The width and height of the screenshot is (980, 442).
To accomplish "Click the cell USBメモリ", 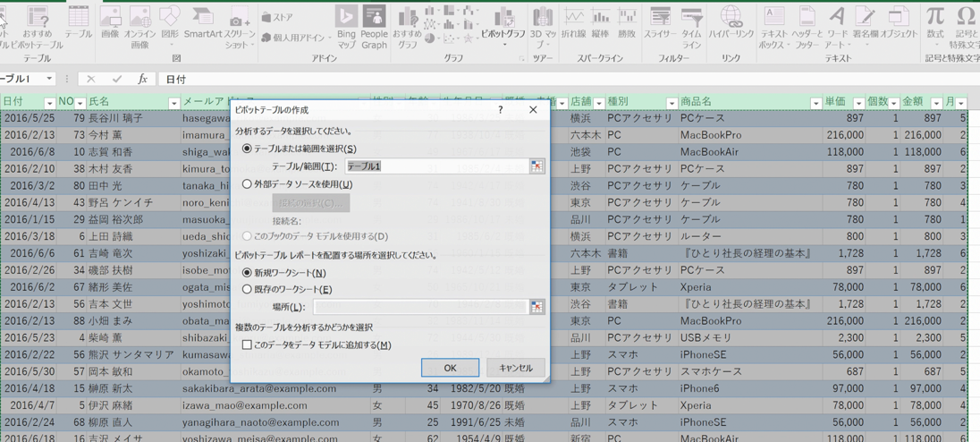I will 750,337.
